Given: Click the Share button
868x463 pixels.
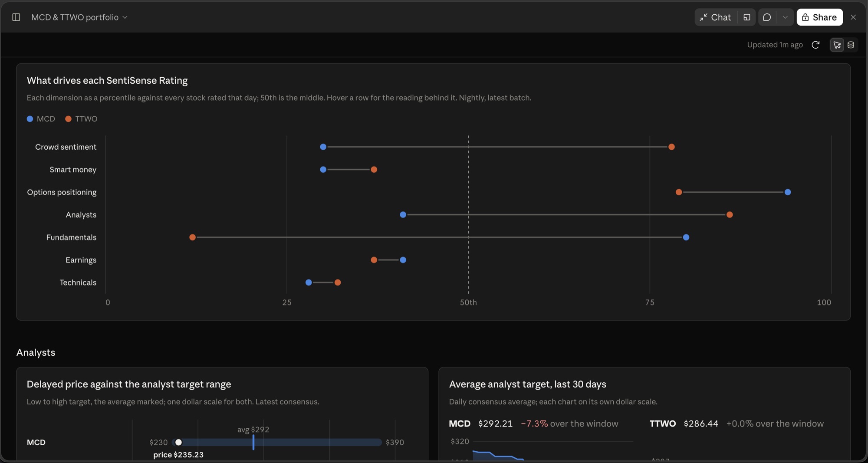Looking at the screenshot, I should pos(819,17).
